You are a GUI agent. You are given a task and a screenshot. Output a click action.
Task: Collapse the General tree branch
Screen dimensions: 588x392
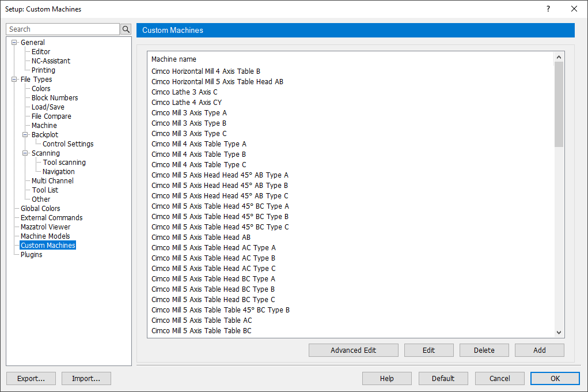(x=13, y=42)
